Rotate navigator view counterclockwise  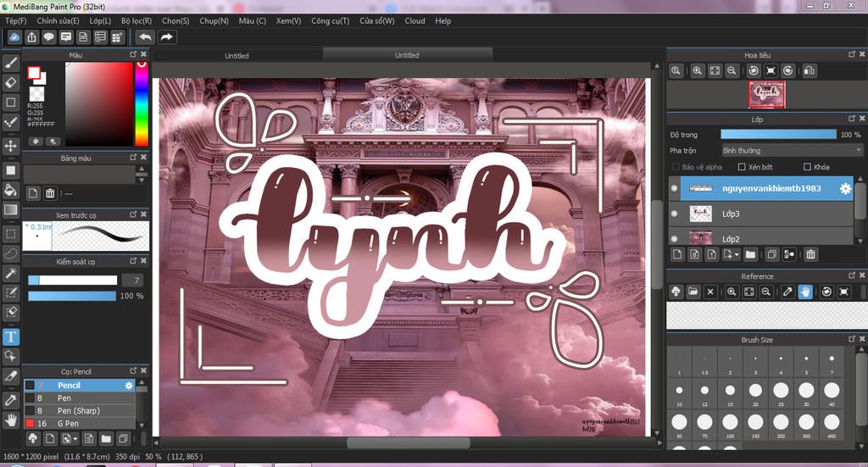pyautogui.click(x=753, y=71)
